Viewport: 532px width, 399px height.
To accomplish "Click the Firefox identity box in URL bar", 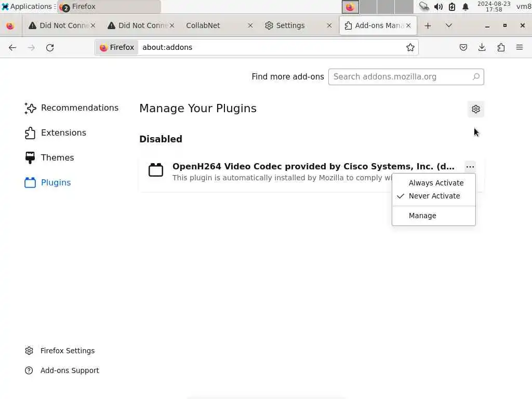I will [x=117, y=47].
